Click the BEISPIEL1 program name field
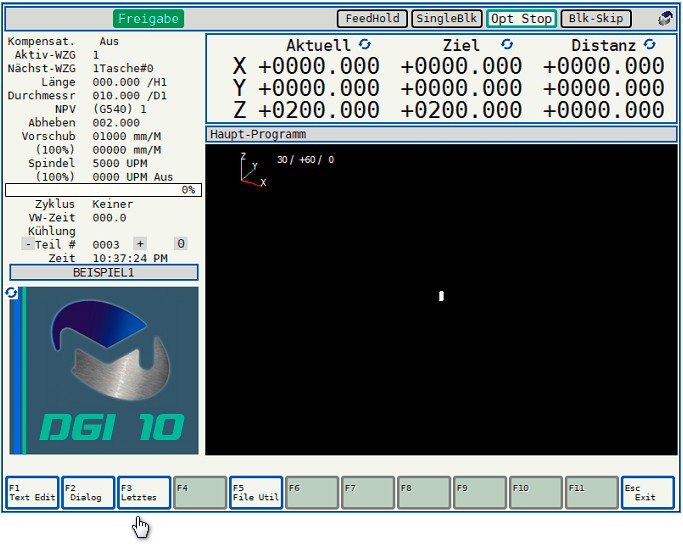Viewport: 683px width, 549px height. (104, 273)
